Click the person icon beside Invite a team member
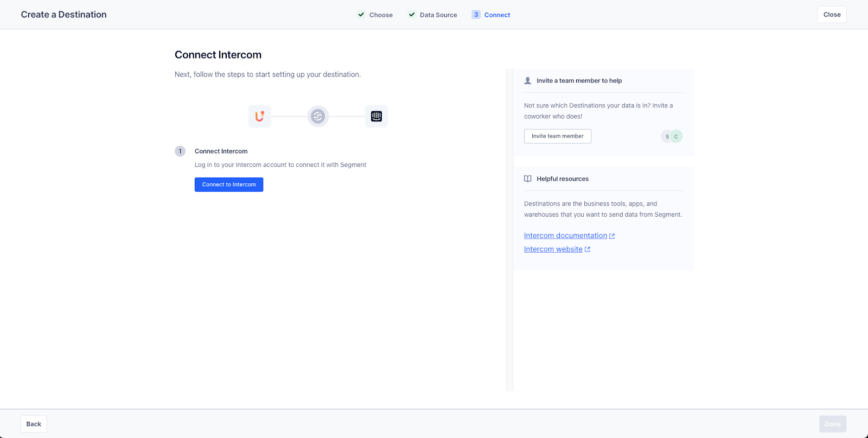The height and width of the screenshot is (438, 868). click(528, 81)
